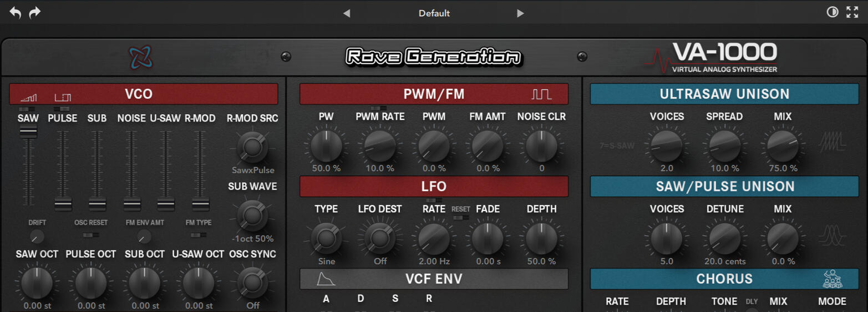Screen dimensions: 868x312
Task: Click the blue-red swirl logo icon
Action: (x=140, y=57)
